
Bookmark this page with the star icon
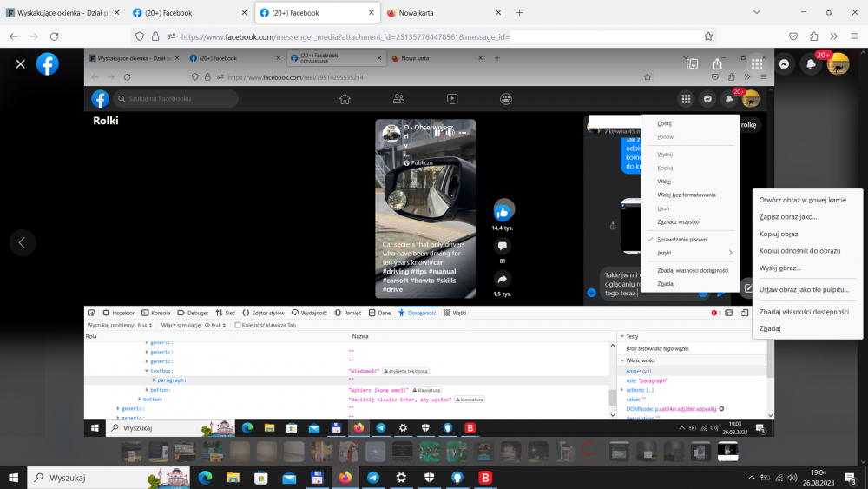click(708, 36)
